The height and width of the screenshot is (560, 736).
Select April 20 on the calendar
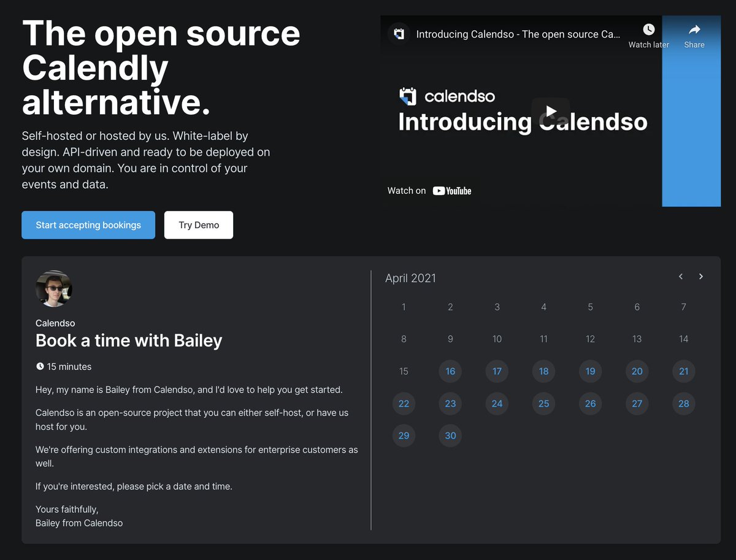click(637, 371)
